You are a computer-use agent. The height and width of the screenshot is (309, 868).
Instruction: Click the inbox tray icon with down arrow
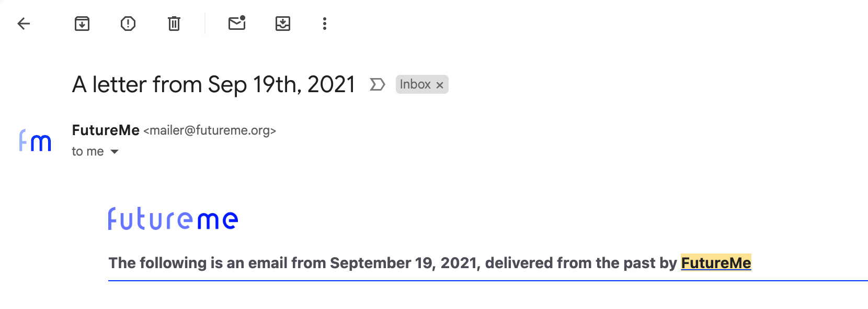[x=283, y=24]
